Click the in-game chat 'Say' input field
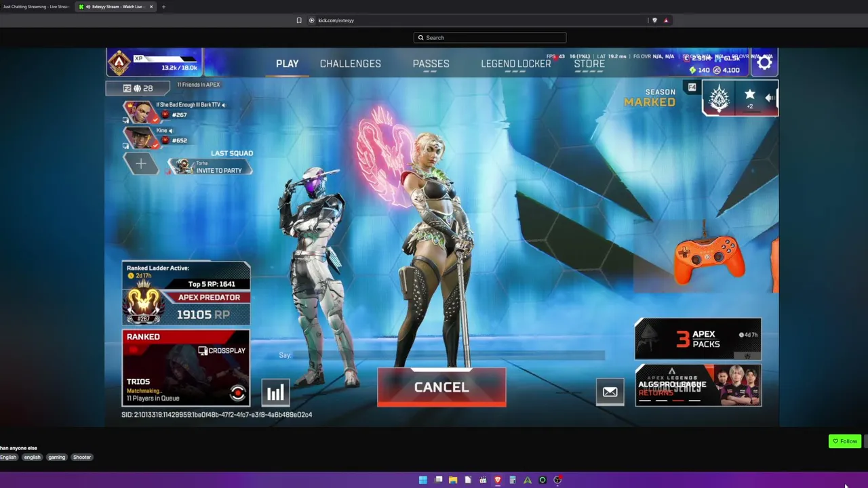The image size is (868, 488). [441, 355]
